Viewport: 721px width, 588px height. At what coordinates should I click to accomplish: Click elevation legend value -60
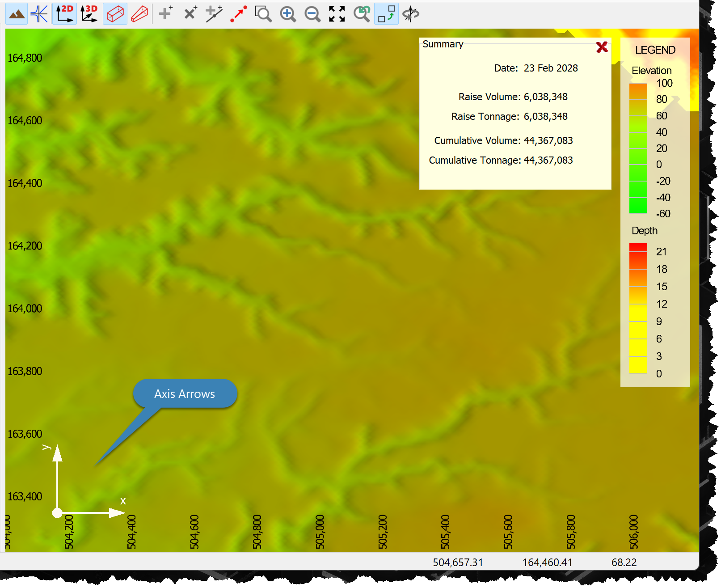click(x=663, y=214)
